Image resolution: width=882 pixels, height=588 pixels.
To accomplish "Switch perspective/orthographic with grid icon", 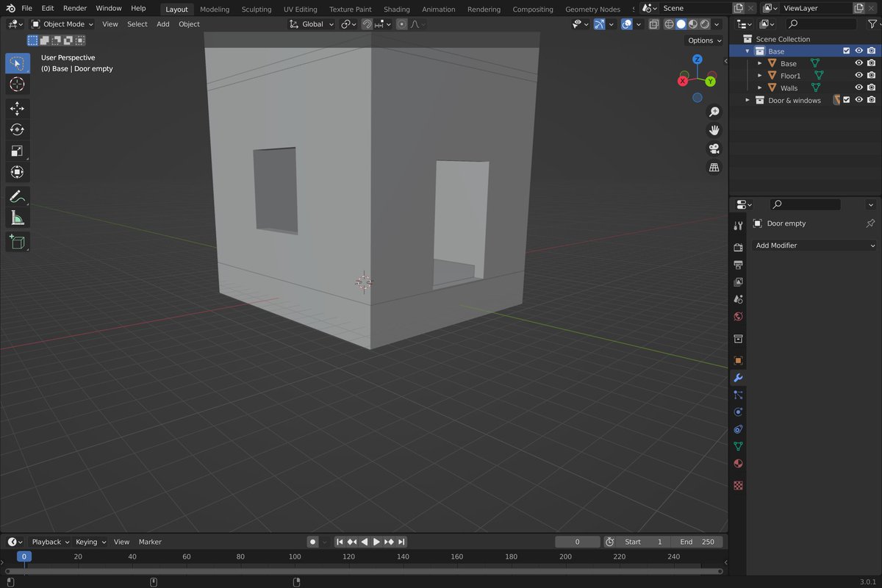I will [x=714, y=168].
